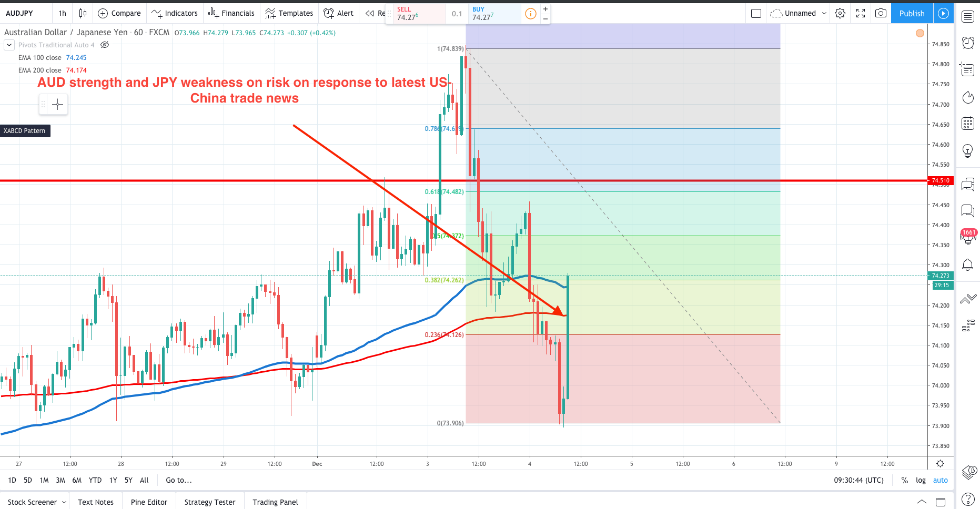Click the AUDJPY symbol search field

26,13
